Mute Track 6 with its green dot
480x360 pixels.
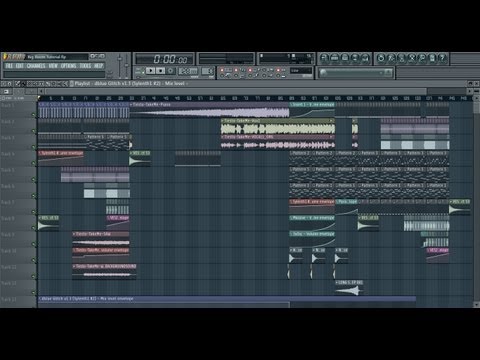[x=33, y=196]
